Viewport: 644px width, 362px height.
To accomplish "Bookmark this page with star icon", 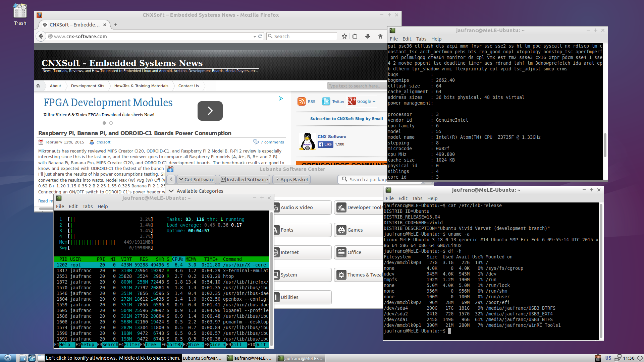I will click(344, 36).
